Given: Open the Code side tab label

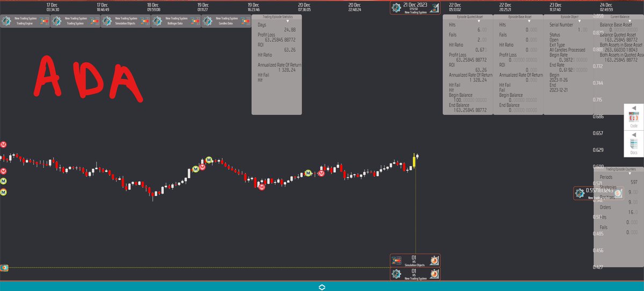Looking at the screenshot, I should tap(634, 125).
